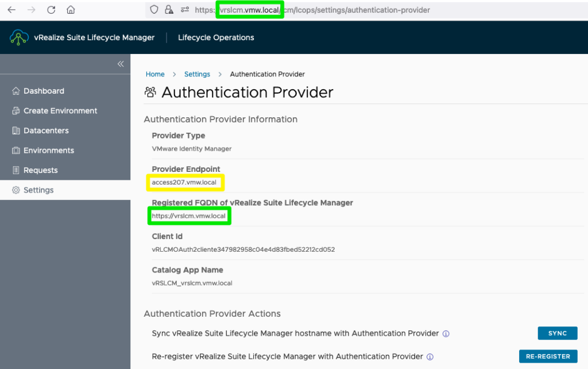
Task: Click the Environments icon
Action: 16,151
